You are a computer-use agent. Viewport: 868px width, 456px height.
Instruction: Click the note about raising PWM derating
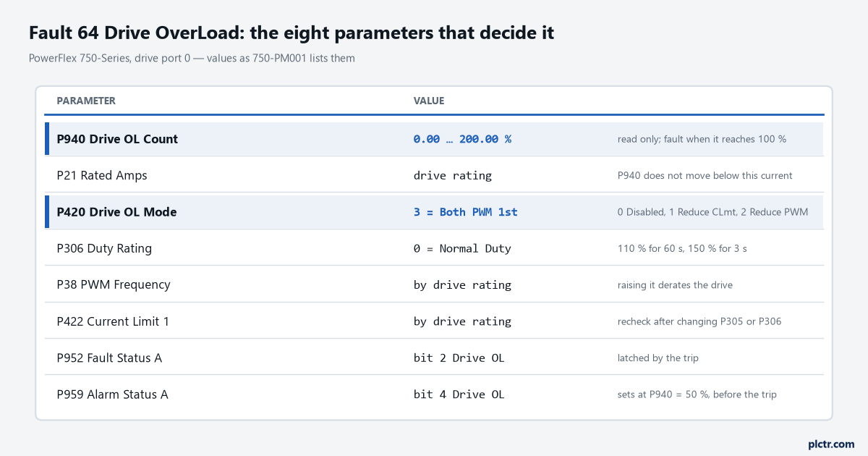(x=675, y=285)
